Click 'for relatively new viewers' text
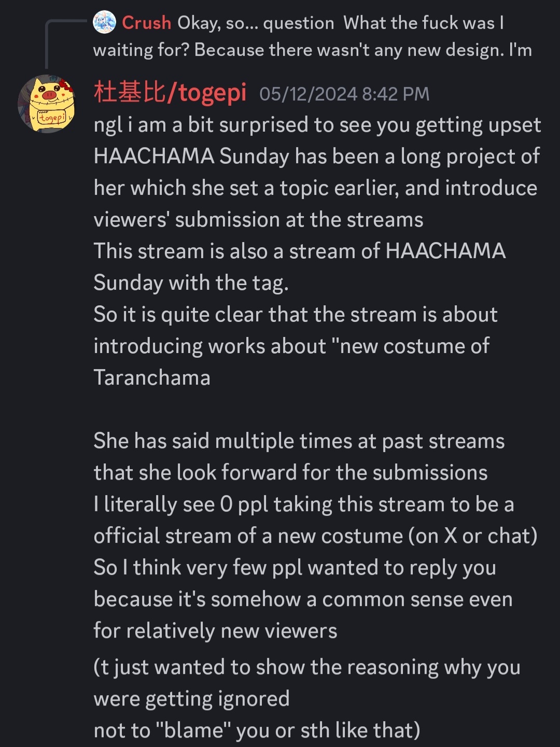Viewport: 560px width, 747px height. [x=215, y=631]
